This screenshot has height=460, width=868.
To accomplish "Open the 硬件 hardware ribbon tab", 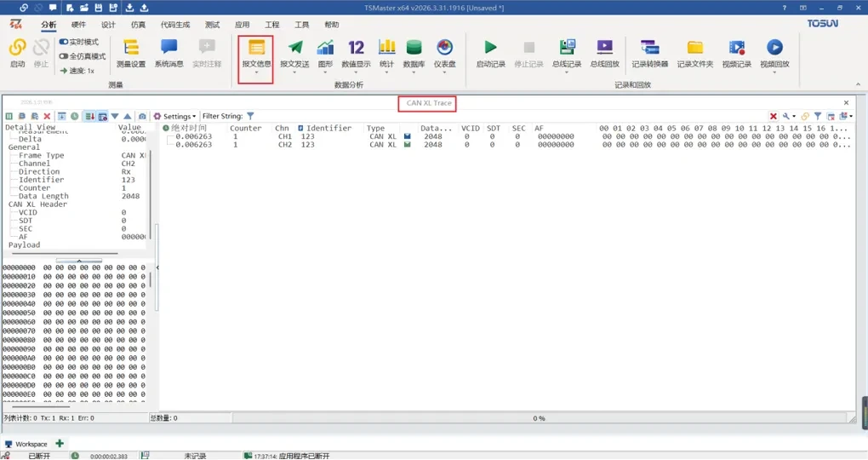I will (x=78, y=25).
